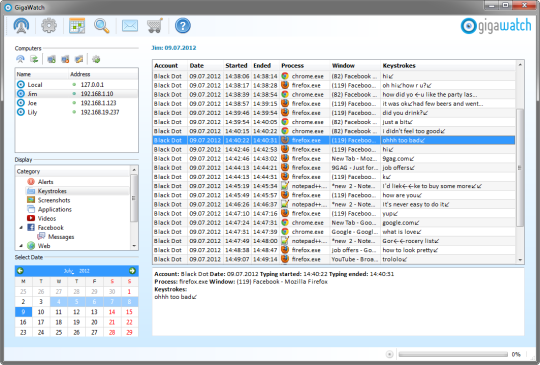
Task: Collapse the Web category tree node
Action: click(x=21, y=246)
